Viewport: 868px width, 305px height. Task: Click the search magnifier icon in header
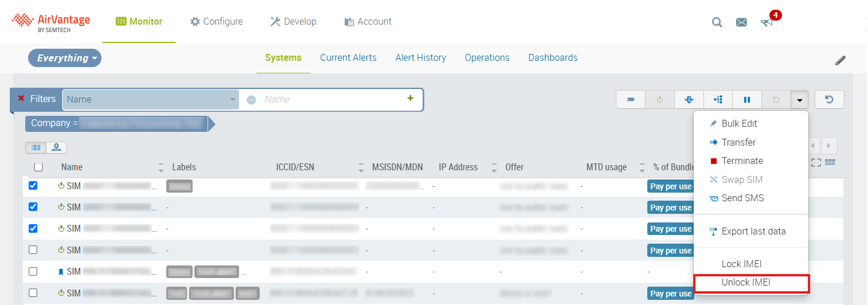[717, 22]
